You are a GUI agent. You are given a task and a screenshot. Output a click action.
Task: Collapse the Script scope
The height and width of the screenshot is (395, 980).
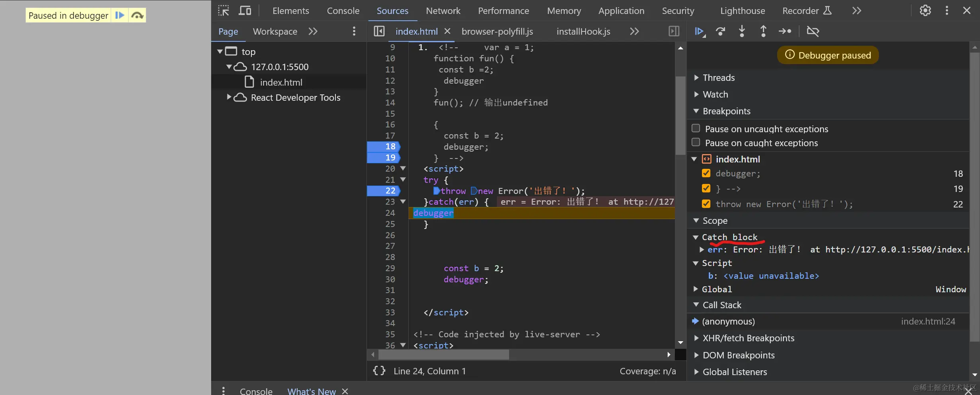click(696, 263)
